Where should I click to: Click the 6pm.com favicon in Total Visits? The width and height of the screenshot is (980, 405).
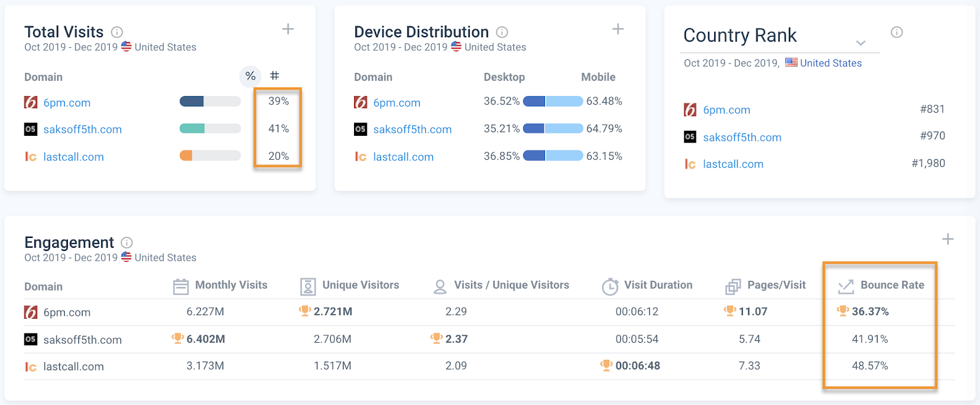[31, 102]
